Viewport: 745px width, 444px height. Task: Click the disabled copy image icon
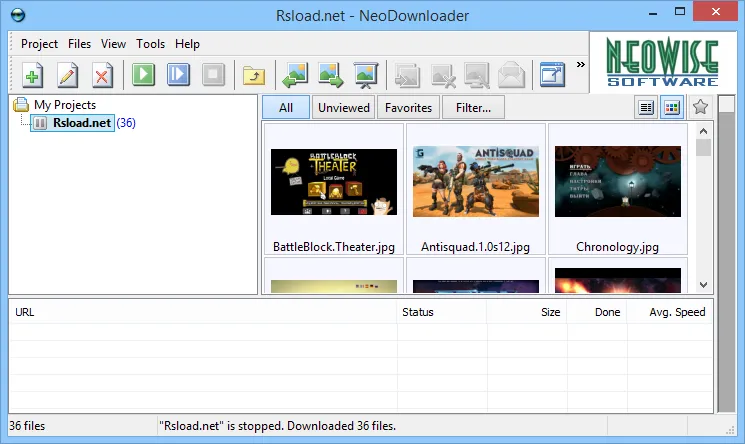(x=407, y=75)
